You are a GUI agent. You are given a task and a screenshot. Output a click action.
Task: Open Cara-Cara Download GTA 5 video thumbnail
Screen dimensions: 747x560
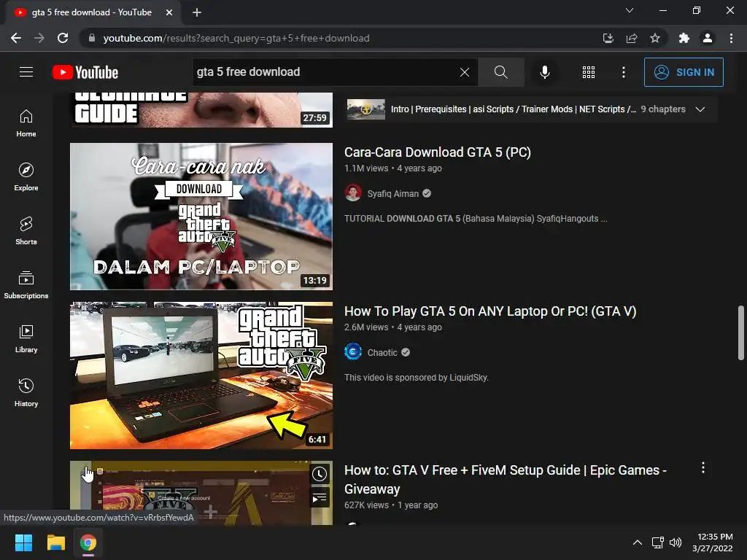[201, 216]
